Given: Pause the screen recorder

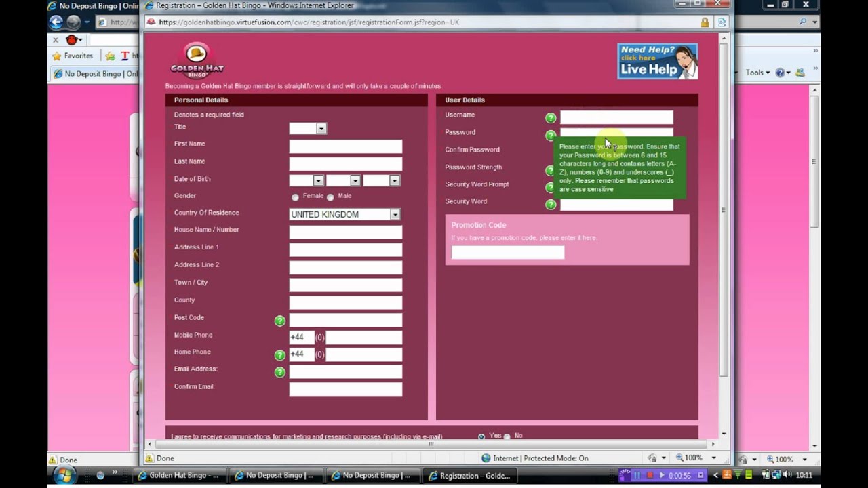Looking at the screenshot, I should (637, 475).
